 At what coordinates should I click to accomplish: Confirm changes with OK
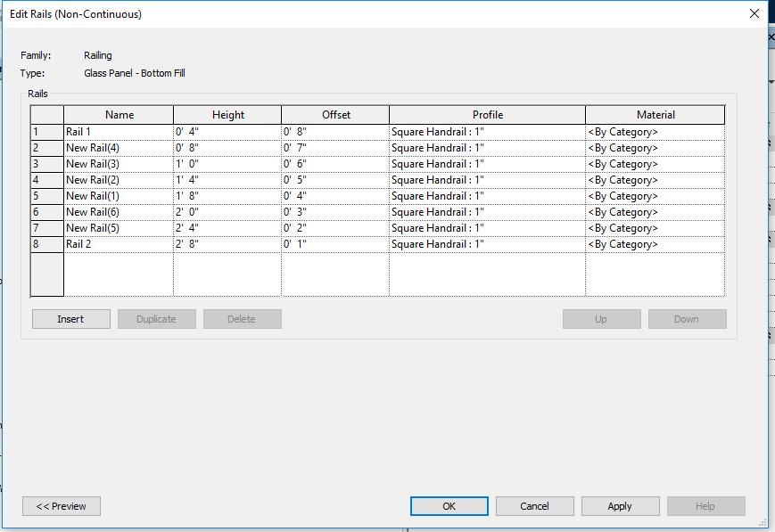tap(449, 505)
